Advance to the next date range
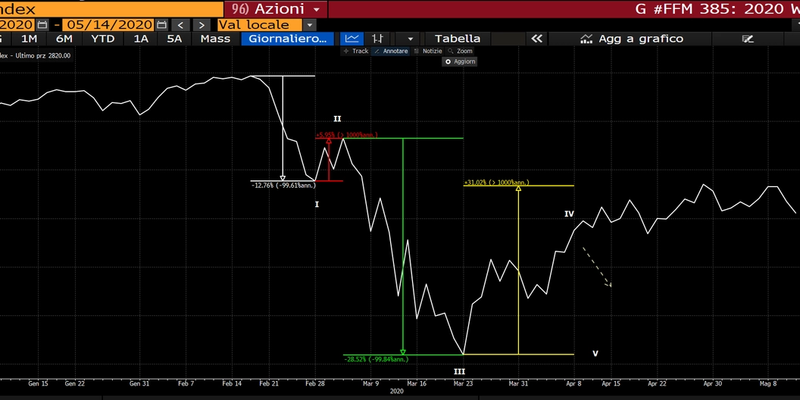Image resolution: width=800 pixels, height=400 pixels. coord(202,25)
